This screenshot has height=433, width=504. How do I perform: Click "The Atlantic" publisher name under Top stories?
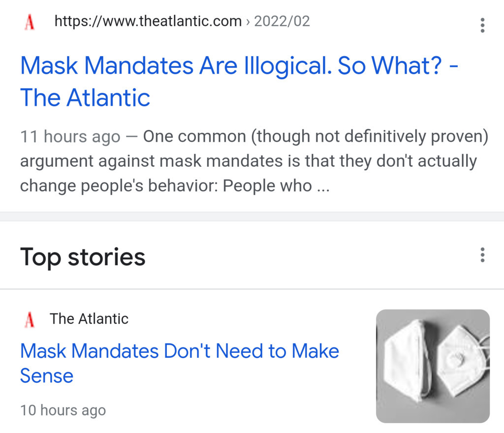pyautogui.click(x=89, y=319)
